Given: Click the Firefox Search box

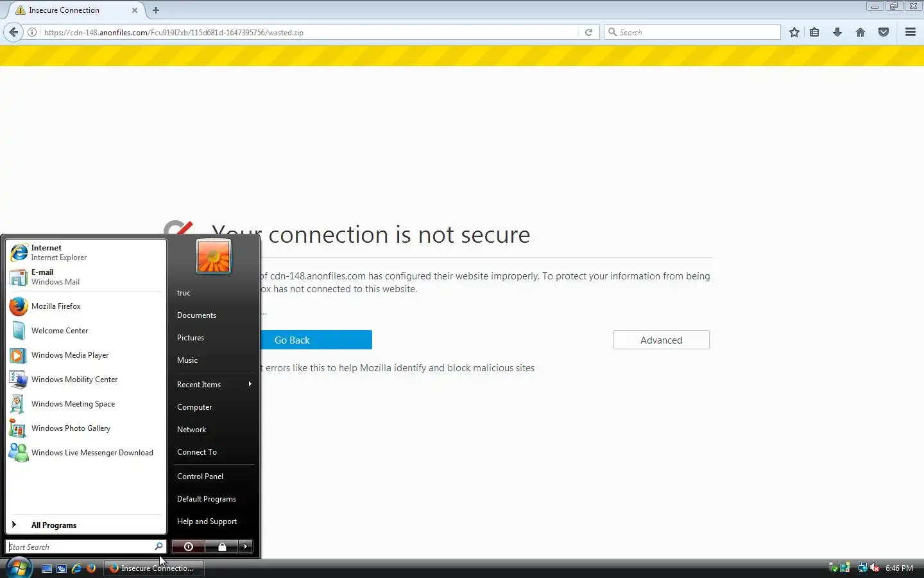Looking at the screenshot, I should coord(692,32).
